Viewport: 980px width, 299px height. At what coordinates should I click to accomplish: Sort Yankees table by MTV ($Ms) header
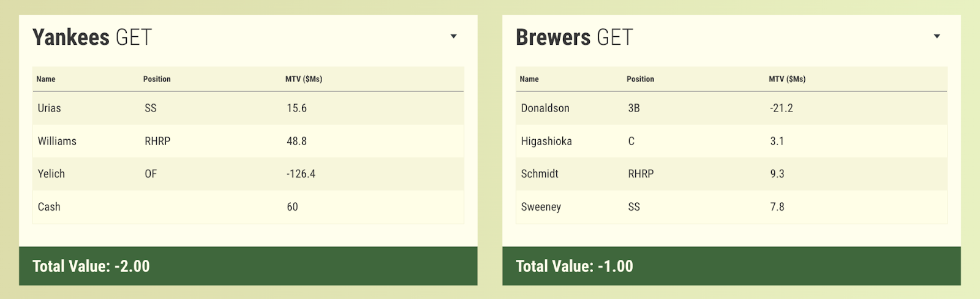pyautogui.click(x=304, y=79)
